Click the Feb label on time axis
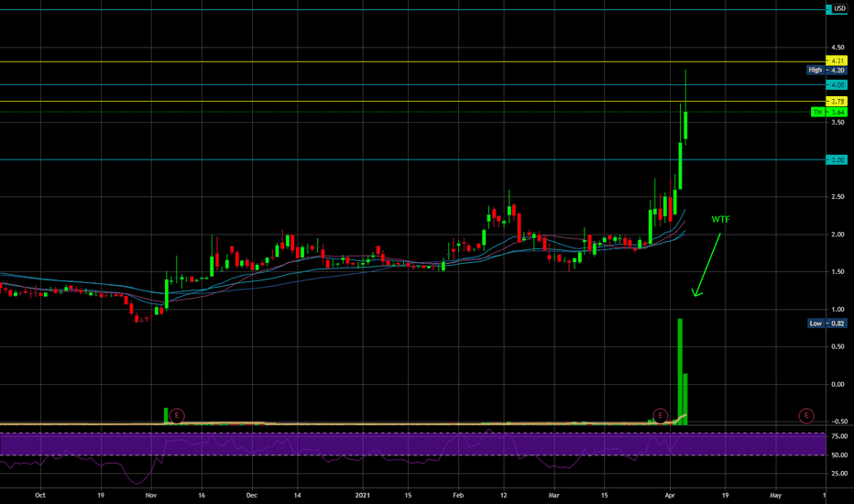This screenshot has width=854, height=504. [x=458, y=495]
